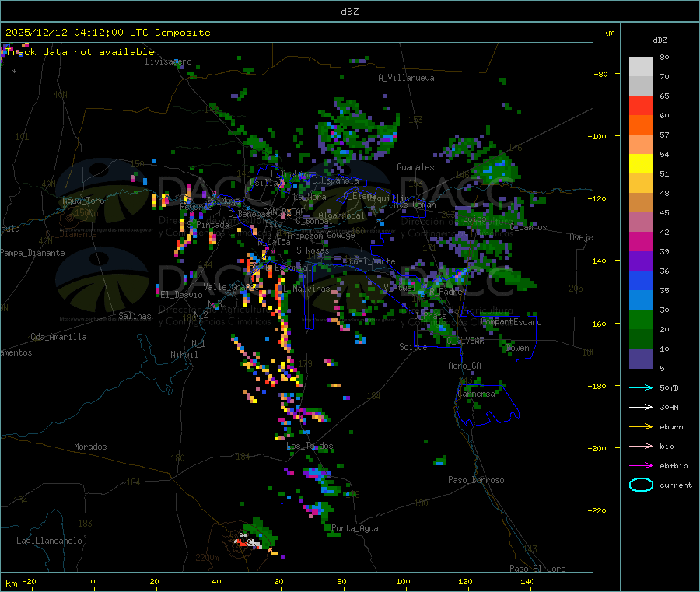Click the 'R_Padre' place label

pos(446,292)
